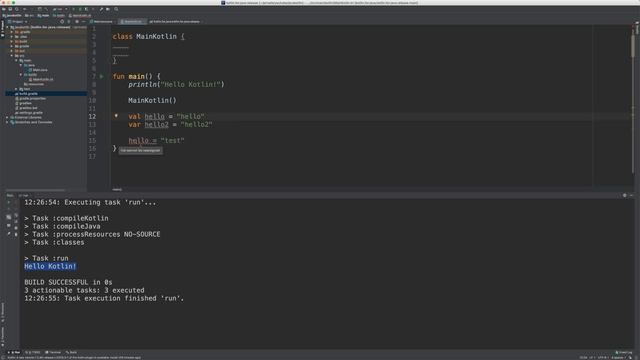
Task: Switch to the MainKotlin.kt editor tab
Action: (132, 22)
